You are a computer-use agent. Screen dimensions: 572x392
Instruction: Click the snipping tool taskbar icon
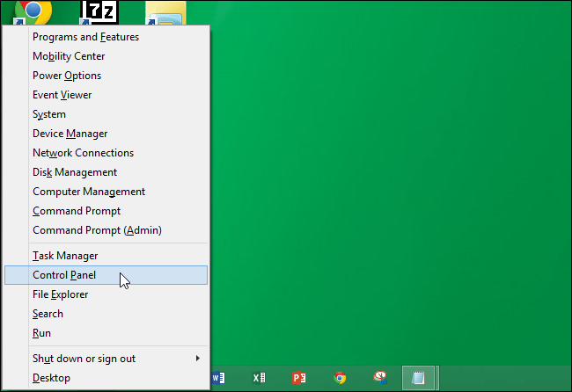[x=380, y=378]
